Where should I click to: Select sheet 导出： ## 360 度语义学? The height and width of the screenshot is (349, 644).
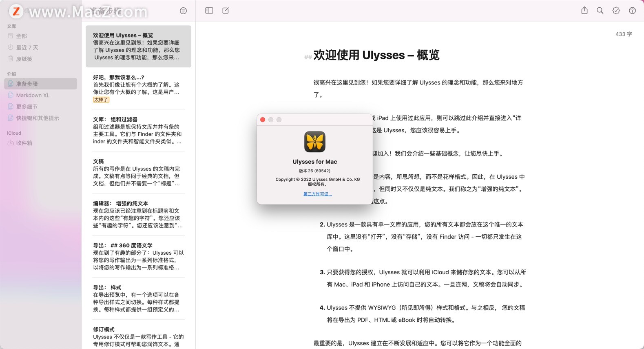coord(138,256)
